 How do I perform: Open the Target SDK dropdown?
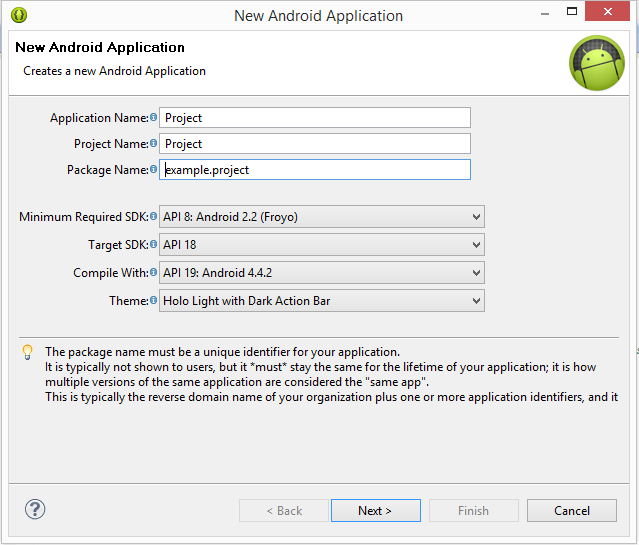pyautogui.click(x=322, y=245)
